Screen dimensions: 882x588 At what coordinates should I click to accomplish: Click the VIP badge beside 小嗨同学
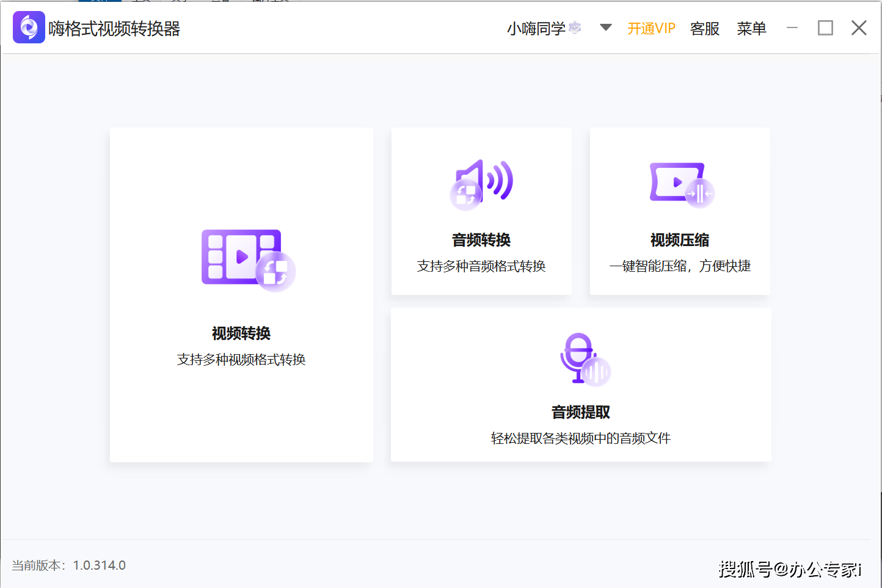click(574, 27)
